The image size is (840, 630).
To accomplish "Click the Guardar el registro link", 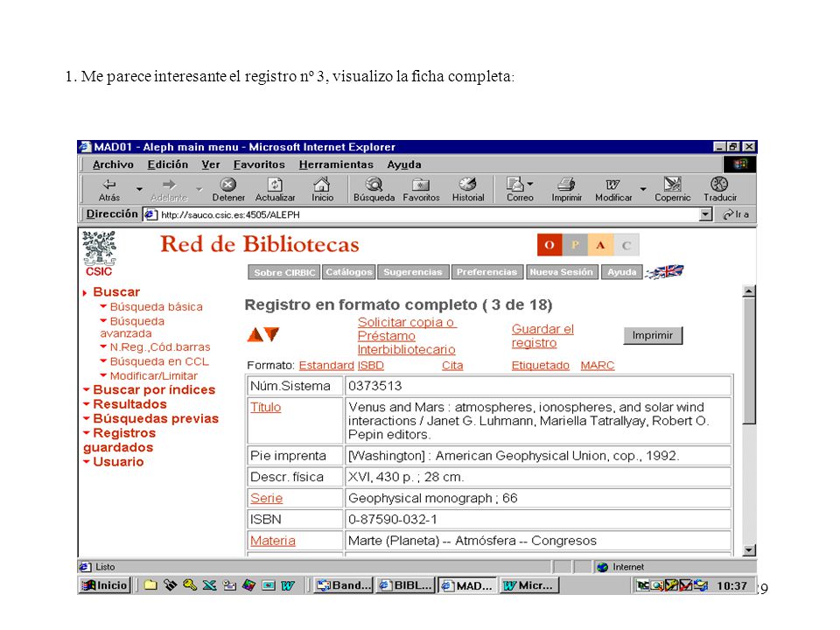I will (542, 336).
